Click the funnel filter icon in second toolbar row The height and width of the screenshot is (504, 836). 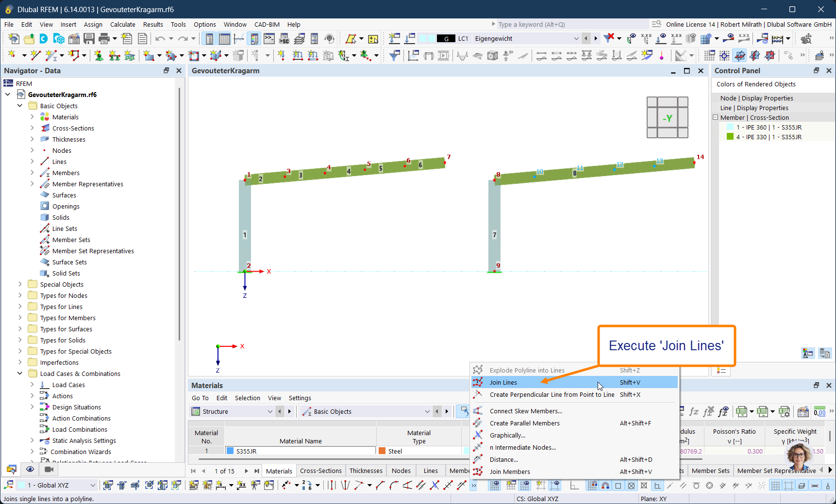[394, 56]
